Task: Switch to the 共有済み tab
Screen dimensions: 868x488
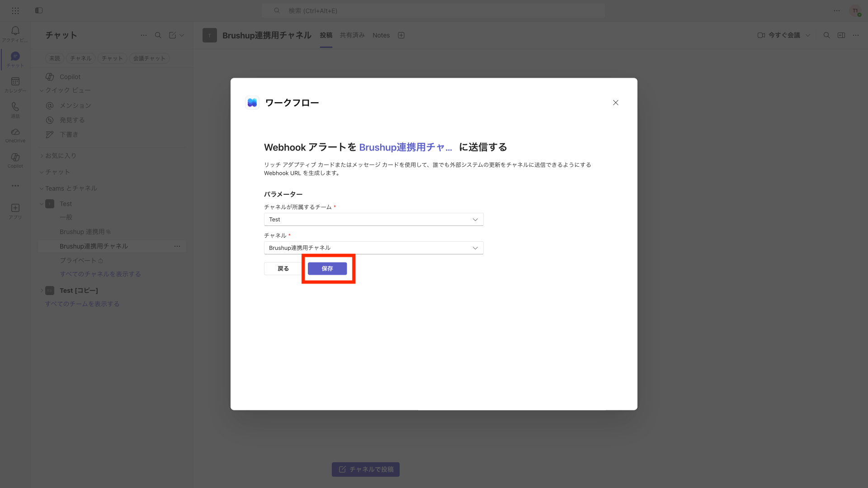Action: pos(352,35)
